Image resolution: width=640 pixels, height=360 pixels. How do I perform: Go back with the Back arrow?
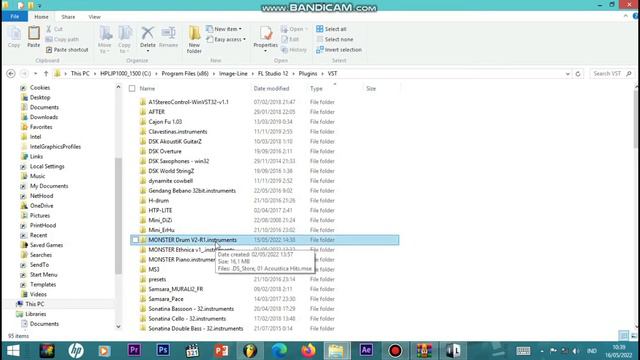11,73
